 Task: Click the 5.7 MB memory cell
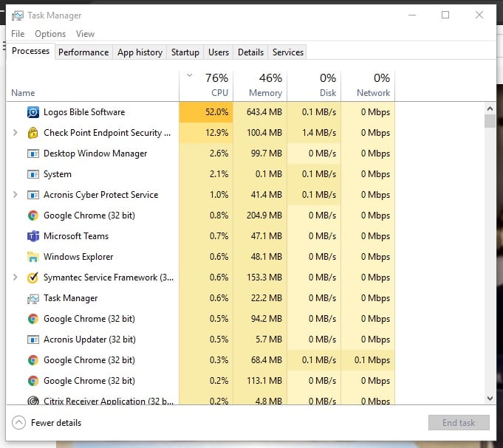260,340
